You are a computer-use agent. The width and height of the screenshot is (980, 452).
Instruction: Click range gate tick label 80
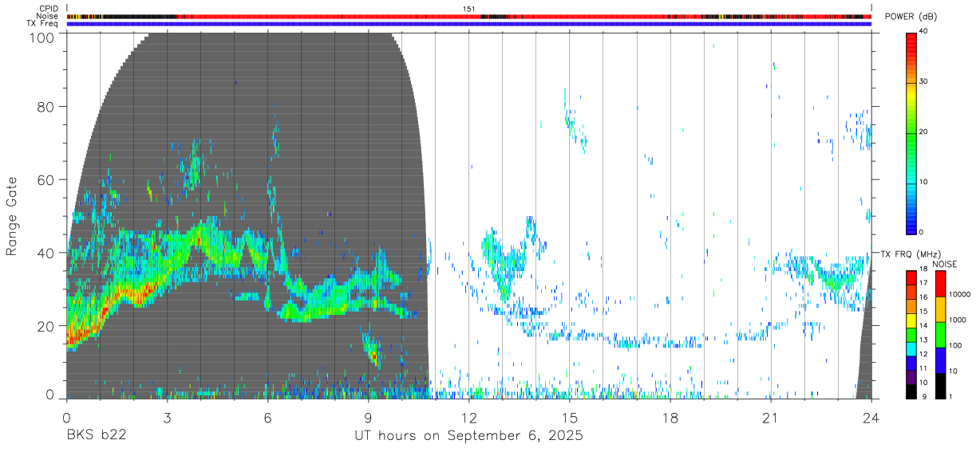[x=45, y=106]
